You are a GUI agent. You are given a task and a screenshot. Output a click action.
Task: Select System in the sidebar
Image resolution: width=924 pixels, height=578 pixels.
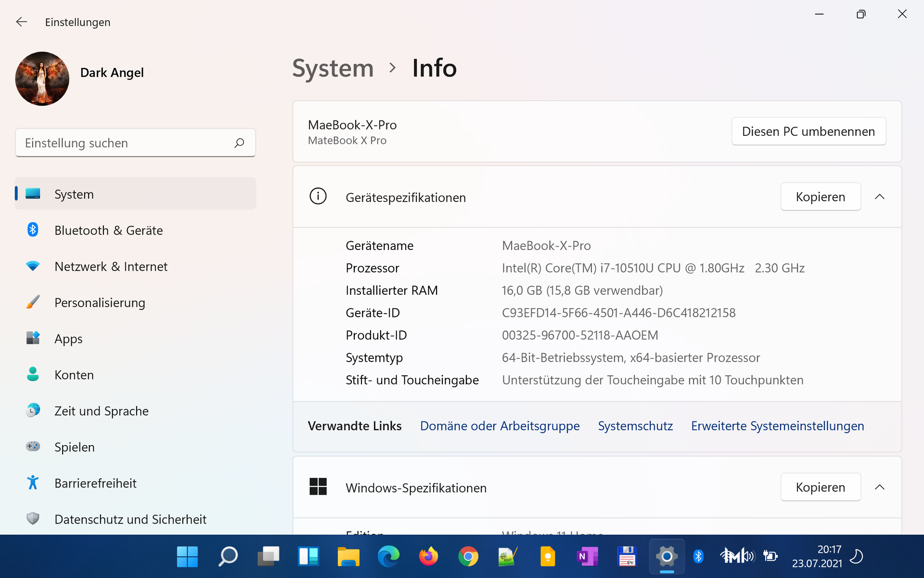coord(135,194)
